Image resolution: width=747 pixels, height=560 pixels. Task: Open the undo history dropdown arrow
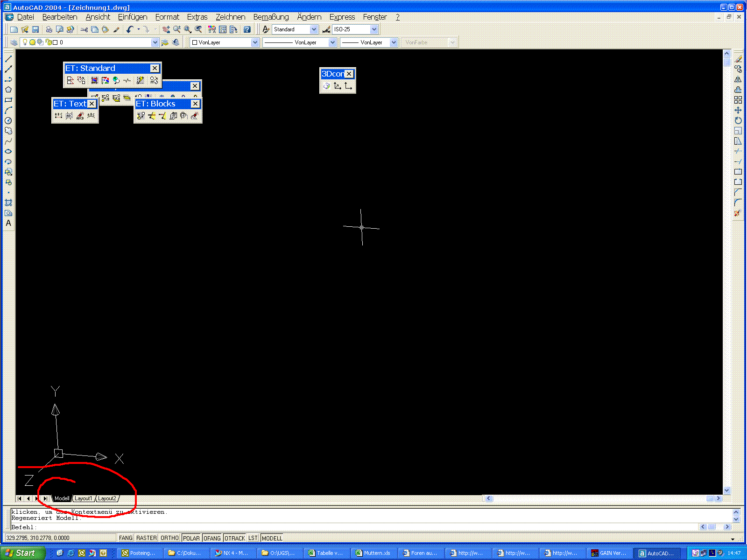click(x=138, y=29)
